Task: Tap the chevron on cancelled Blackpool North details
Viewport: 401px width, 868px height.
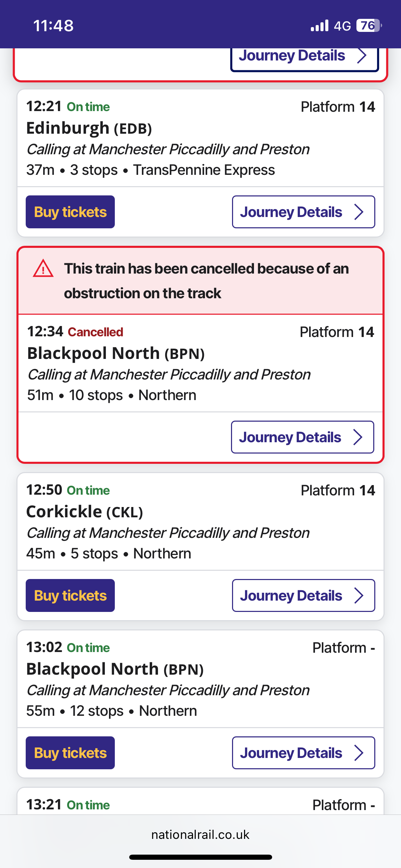Action: [358, 437]
